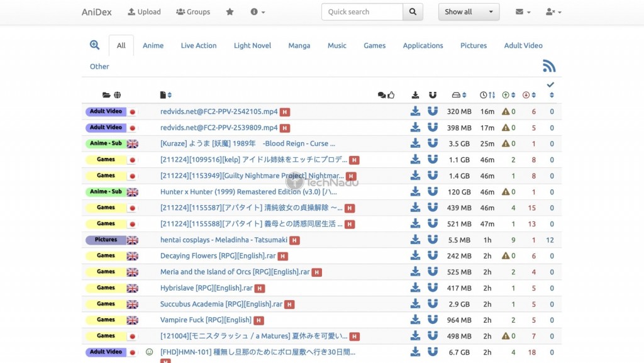Image resolution: width=644 pixels, height=363 pixels.
Task: Click the favorites star icon
Action: [x=230, y=12]
